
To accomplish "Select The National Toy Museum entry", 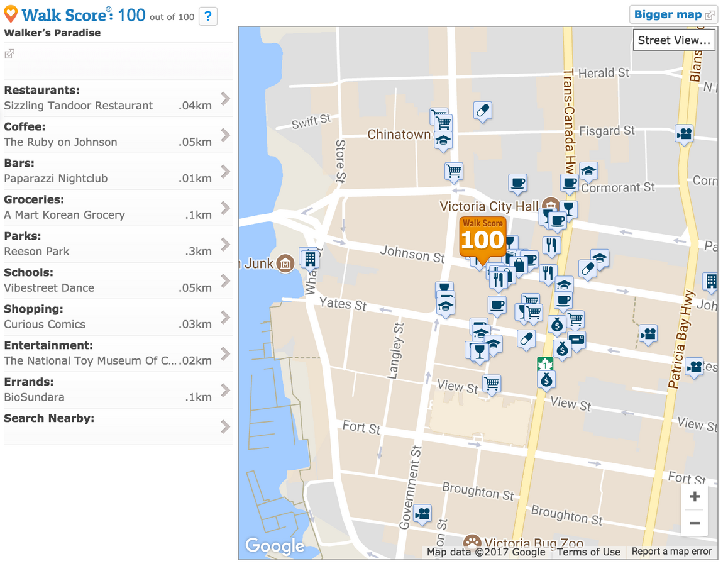I will click(x=91, y=361).
